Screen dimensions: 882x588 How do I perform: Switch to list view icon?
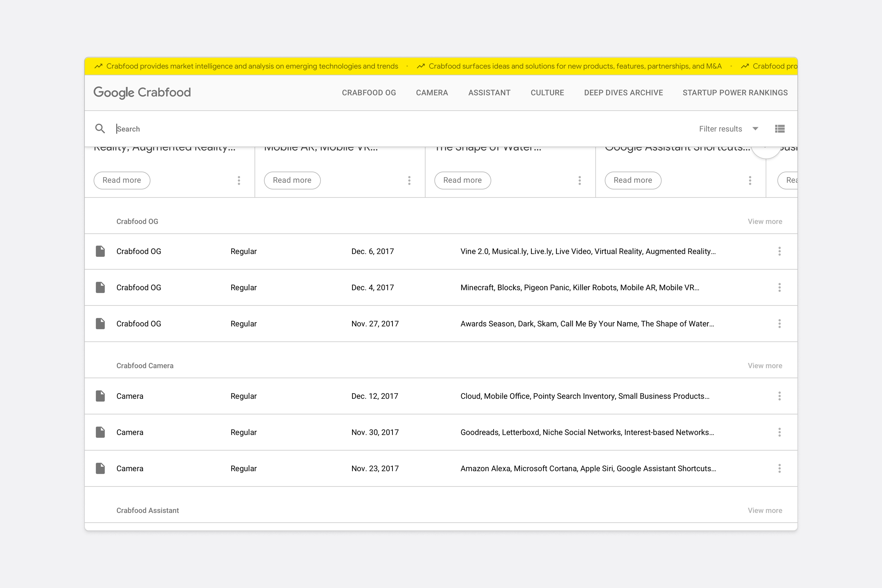coord(779,129)
